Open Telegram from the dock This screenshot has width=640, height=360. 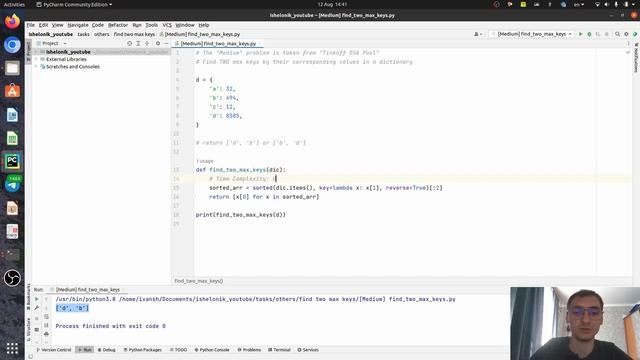coord(12,184)
